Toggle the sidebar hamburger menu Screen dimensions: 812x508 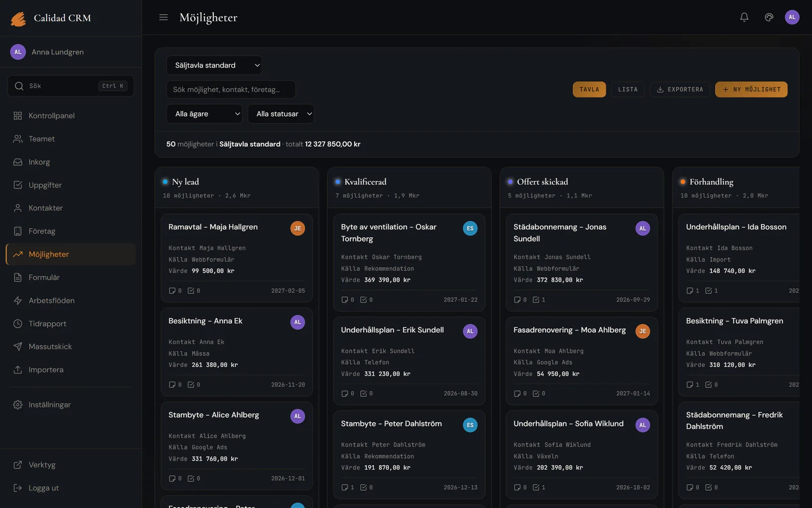click(163, 17)
